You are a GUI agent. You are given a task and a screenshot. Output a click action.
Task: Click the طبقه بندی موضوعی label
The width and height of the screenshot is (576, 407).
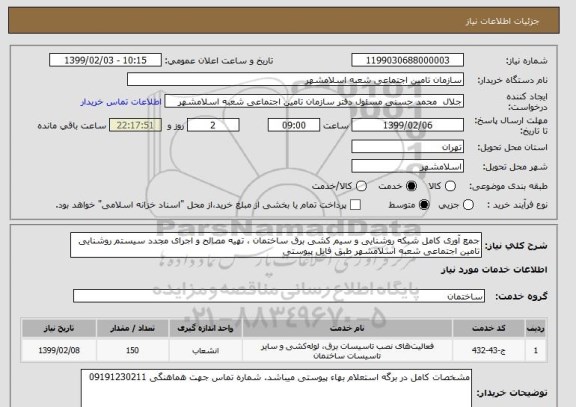(508, 187)
